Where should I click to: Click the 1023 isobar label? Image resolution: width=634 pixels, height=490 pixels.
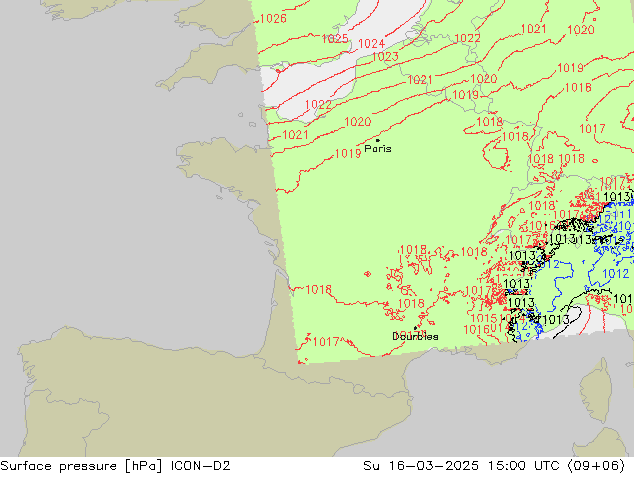point(385,57)
